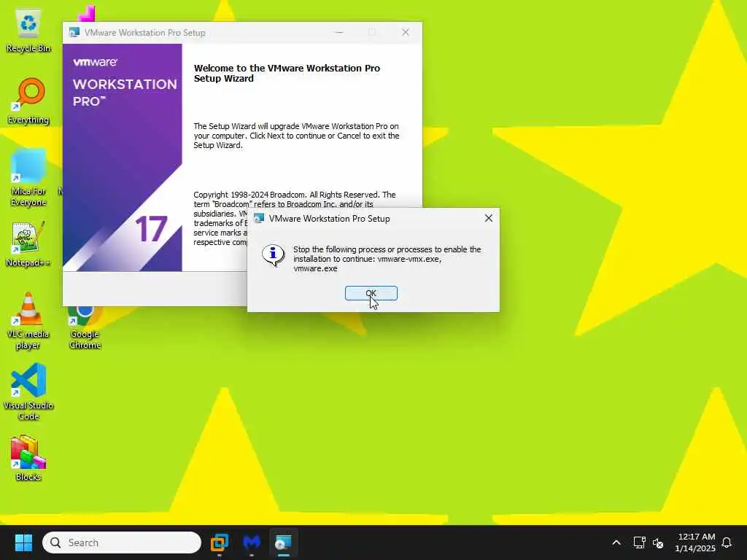The image size is (747, 560).
Task: Click the small dialog title bar icon
Action: click(259, 219)
